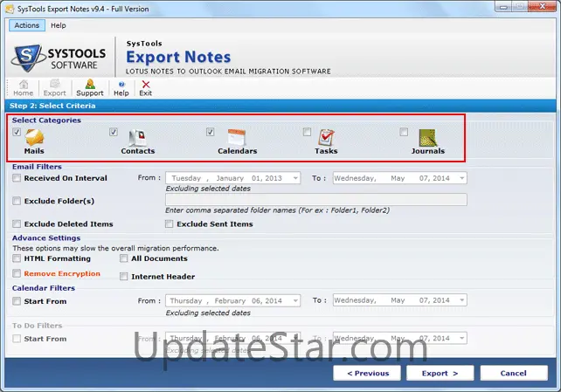Open Email Filters From date dropdown
The height and width of the screenshot is (392, 561).
(x=295, y=178)
